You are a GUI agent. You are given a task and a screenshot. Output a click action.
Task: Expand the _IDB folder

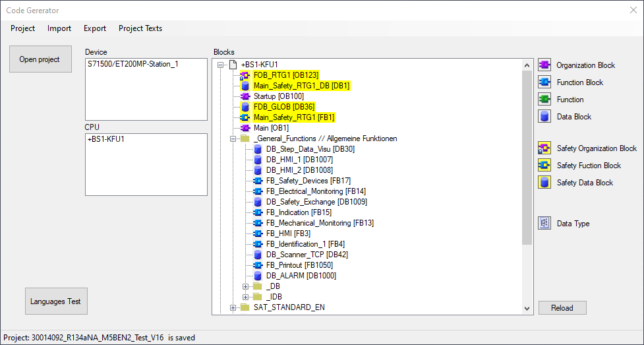point(245,297)
